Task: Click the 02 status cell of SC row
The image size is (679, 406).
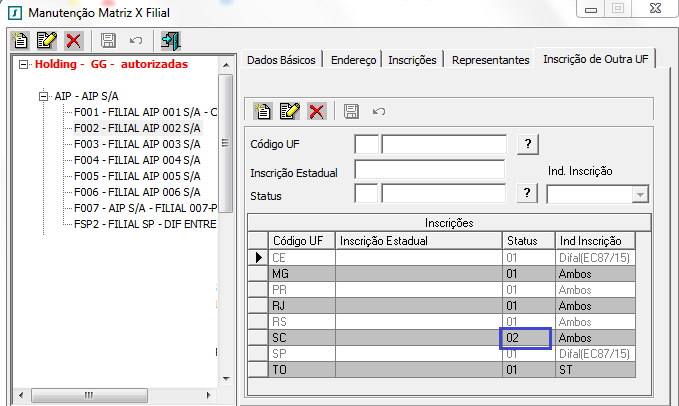Action: 525,338
